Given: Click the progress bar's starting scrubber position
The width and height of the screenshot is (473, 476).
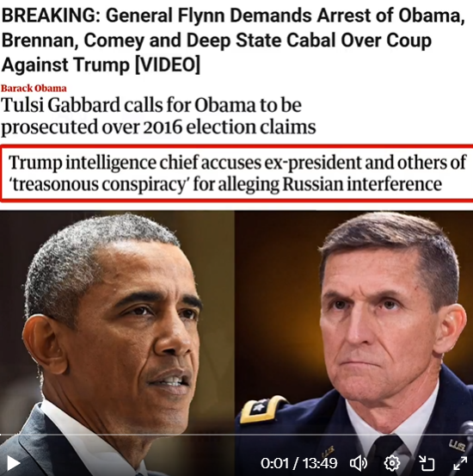Looking at the screenshot, I should coord(1,435).
